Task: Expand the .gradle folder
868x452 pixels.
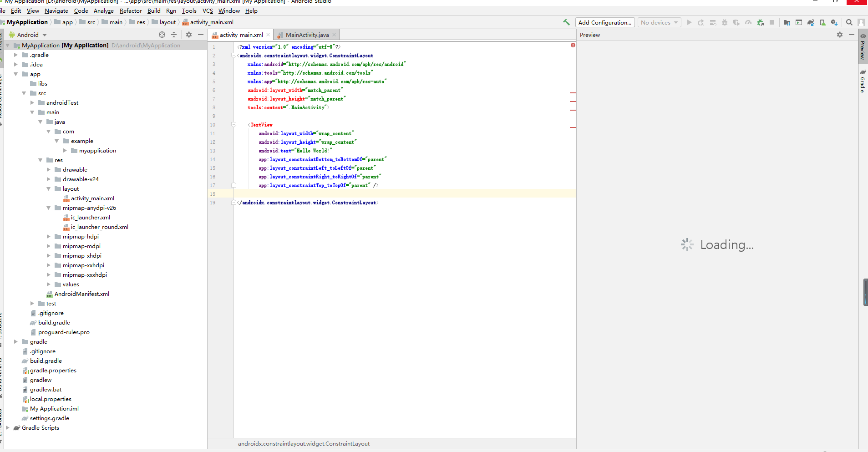Action: [x=16, y=55]
